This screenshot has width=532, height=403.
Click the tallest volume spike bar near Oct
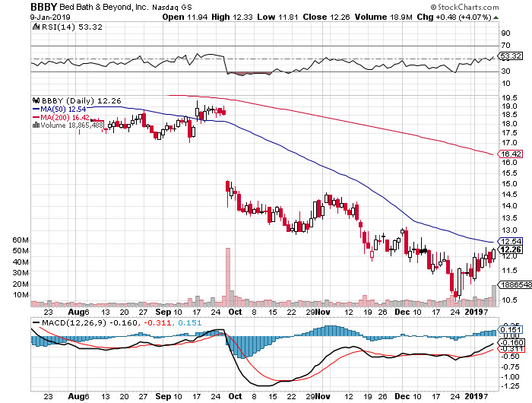click(x=228, y=277)
